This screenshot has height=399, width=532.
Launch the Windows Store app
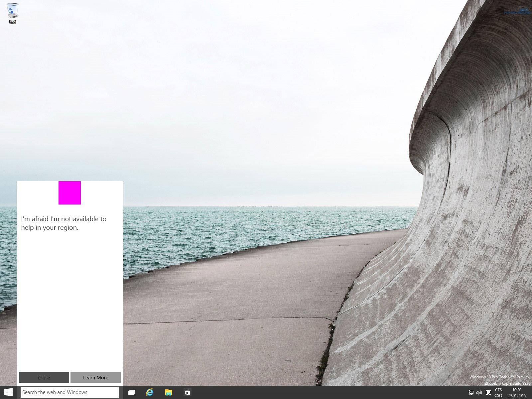[187, 392]
